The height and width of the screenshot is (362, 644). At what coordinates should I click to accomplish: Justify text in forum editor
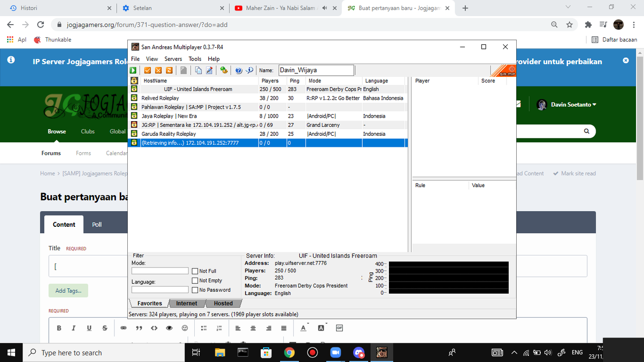coord(284,328)
